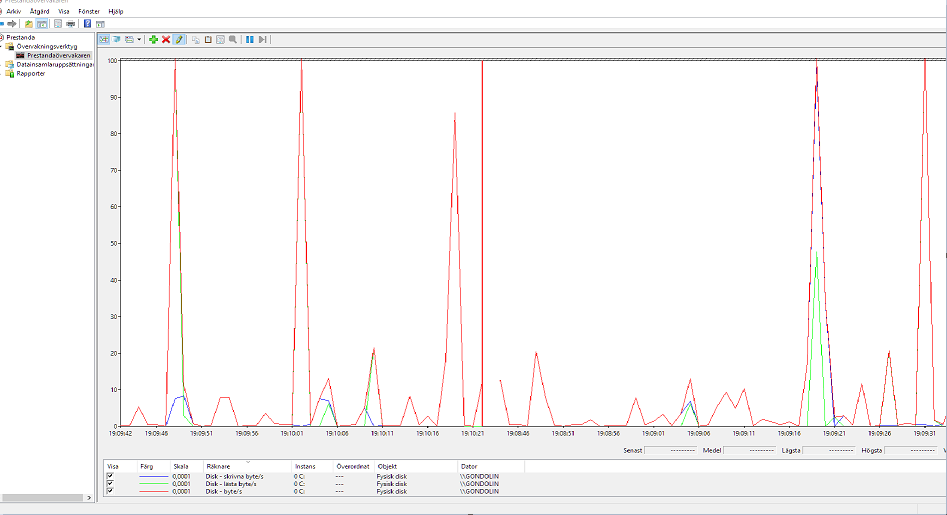
Task: Click the forward arrow in the console toolbar
Action: 11,24
